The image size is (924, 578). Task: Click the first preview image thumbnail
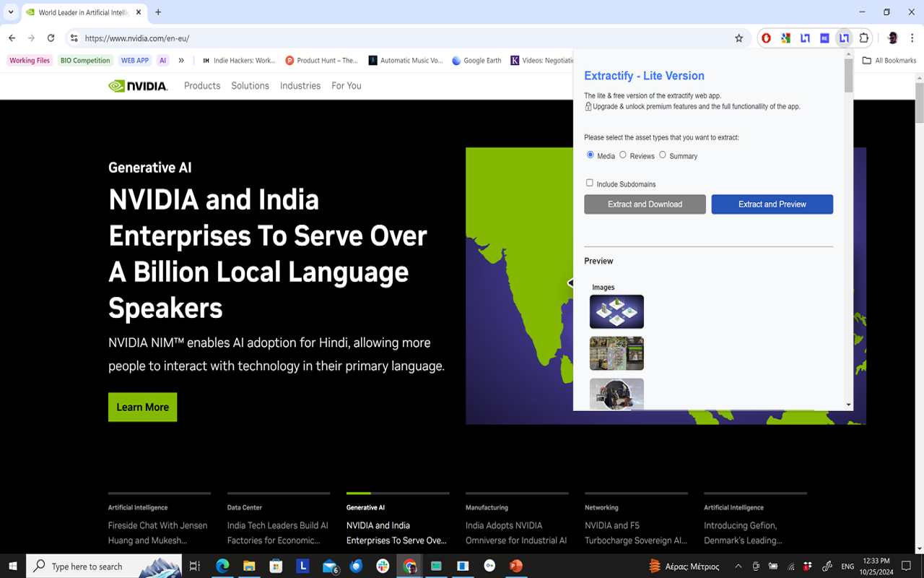tap(616, 311)
